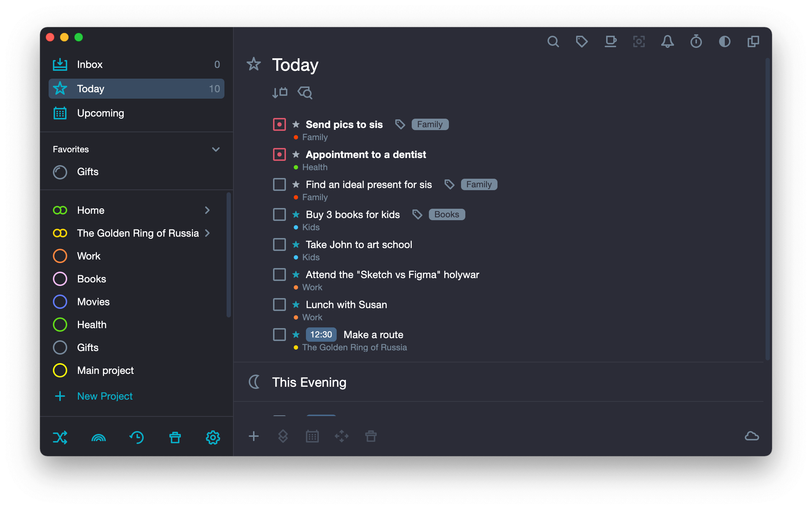Click the moon icon beside This Evening

pos(254,382)
